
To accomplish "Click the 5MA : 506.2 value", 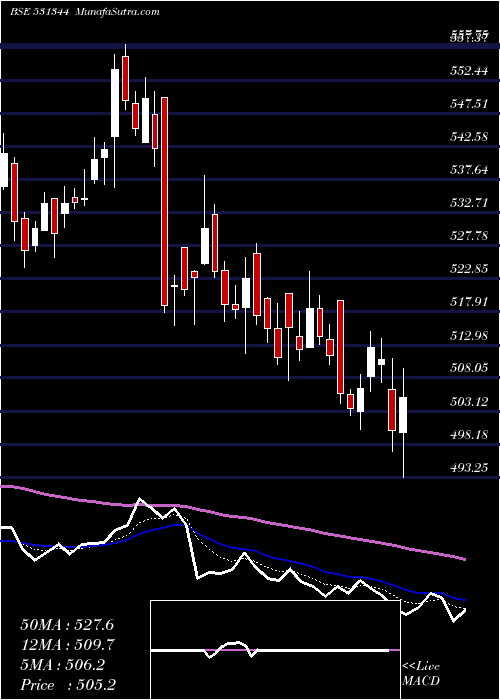I will (x=62, y=665).
